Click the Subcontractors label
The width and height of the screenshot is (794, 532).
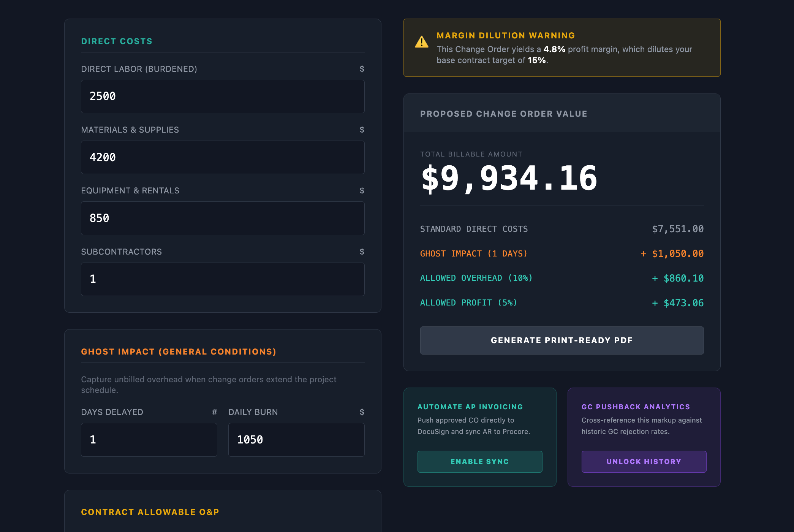pyautogui.click(x=122, y=252)
